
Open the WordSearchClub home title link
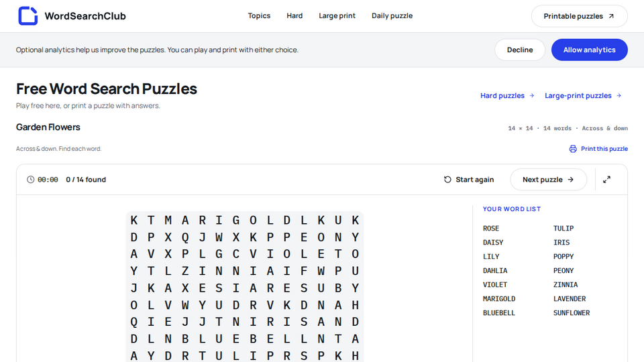(x=85, y=16)
